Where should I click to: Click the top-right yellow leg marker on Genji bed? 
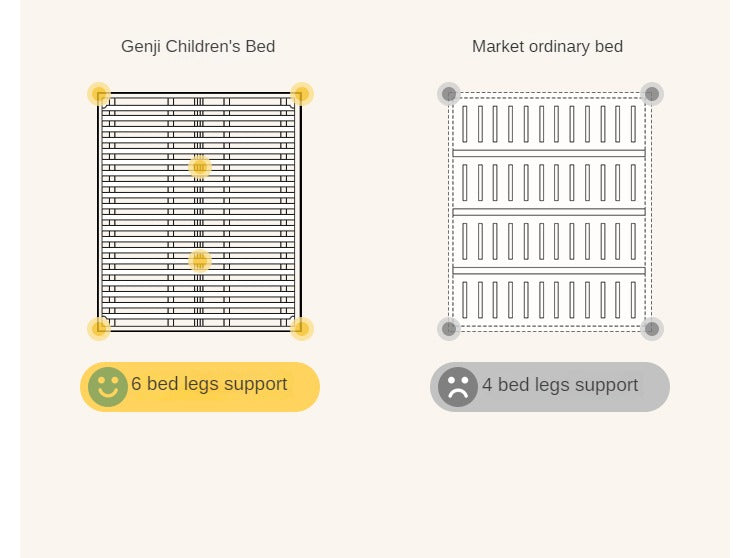click(302, 94)
